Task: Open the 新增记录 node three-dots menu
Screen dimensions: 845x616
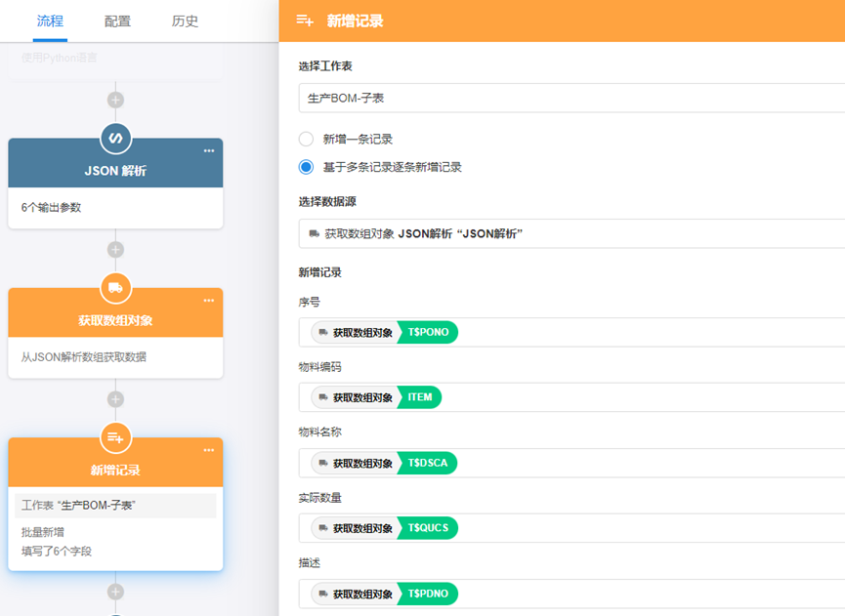Action: click(209, 450)
